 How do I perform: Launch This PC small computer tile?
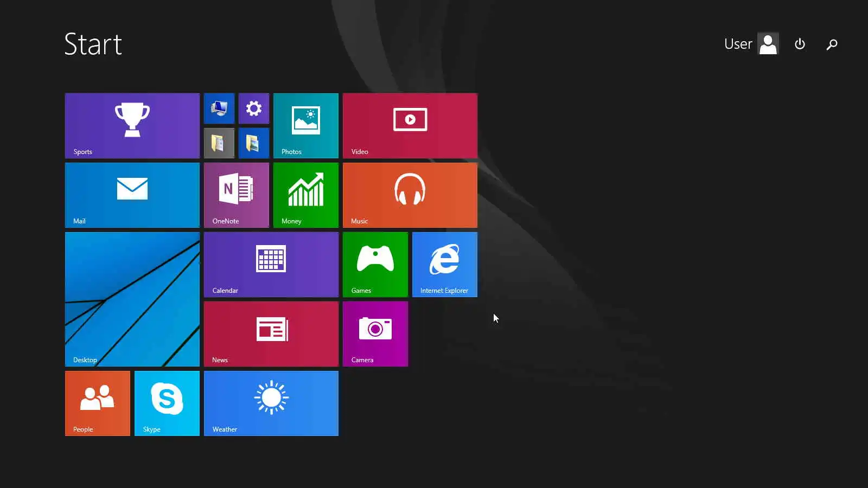[x=219, y=108]
